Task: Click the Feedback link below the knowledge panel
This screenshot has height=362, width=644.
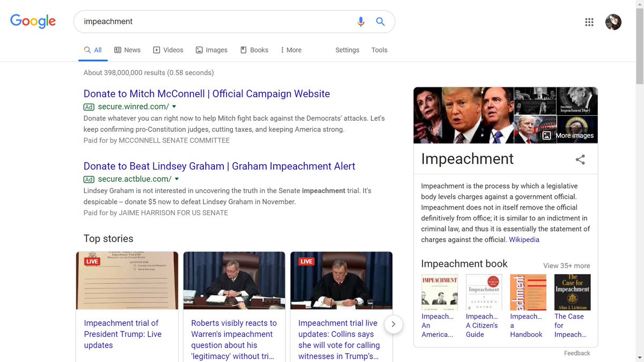Action: 577,353
